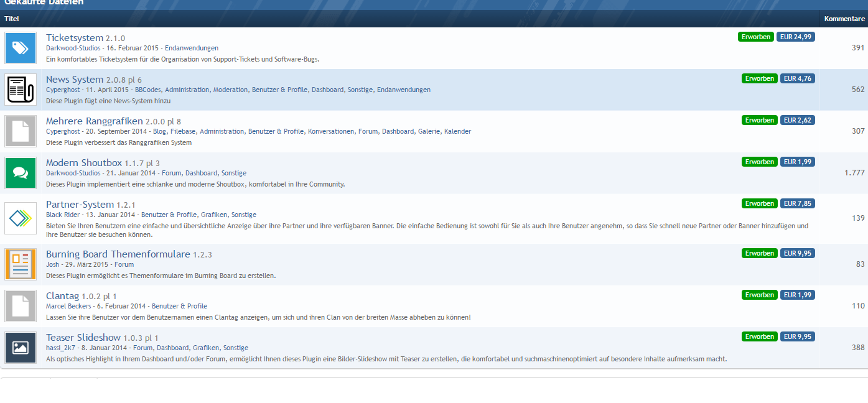Click the Erworben badge for Partner-System

point(759,203)
